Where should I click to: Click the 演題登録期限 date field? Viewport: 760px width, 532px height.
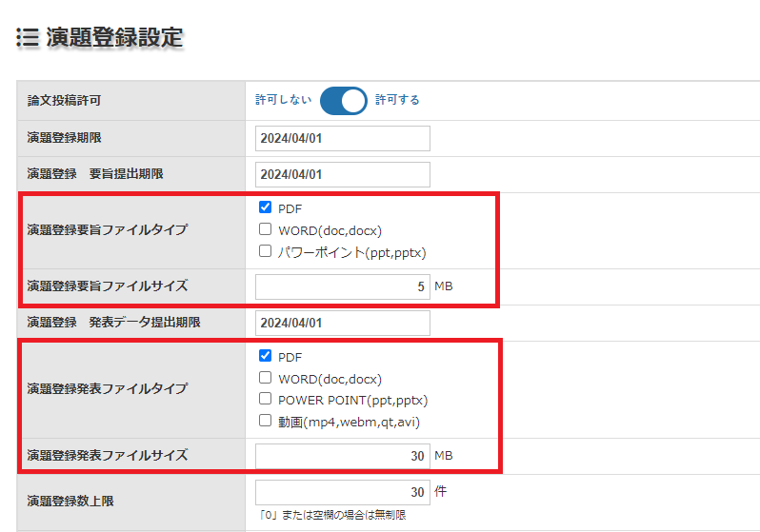[x=342, y=138]
